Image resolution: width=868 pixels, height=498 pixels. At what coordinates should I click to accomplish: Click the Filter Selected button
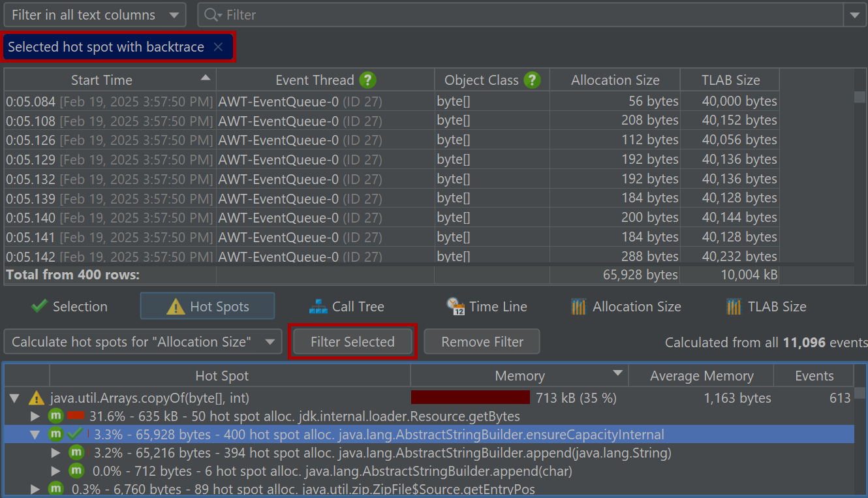[x=352, y=341]
